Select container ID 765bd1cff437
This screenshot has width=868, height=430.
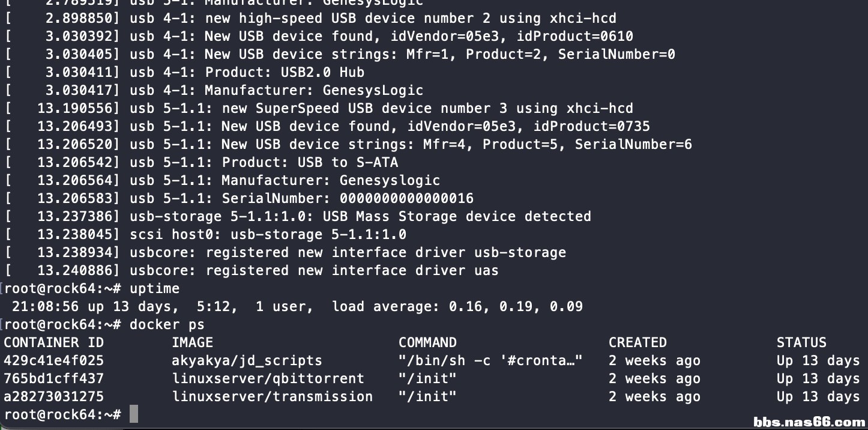point(53,378)
